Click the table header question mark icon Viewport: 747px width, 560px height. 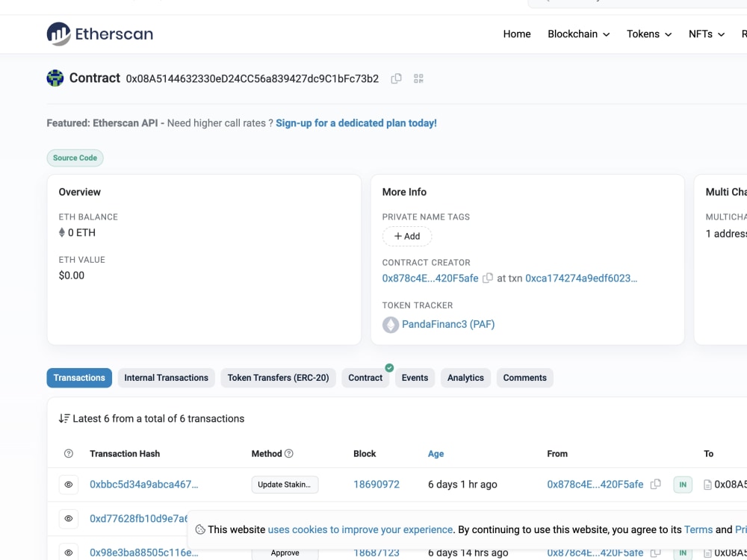[69, 453]
